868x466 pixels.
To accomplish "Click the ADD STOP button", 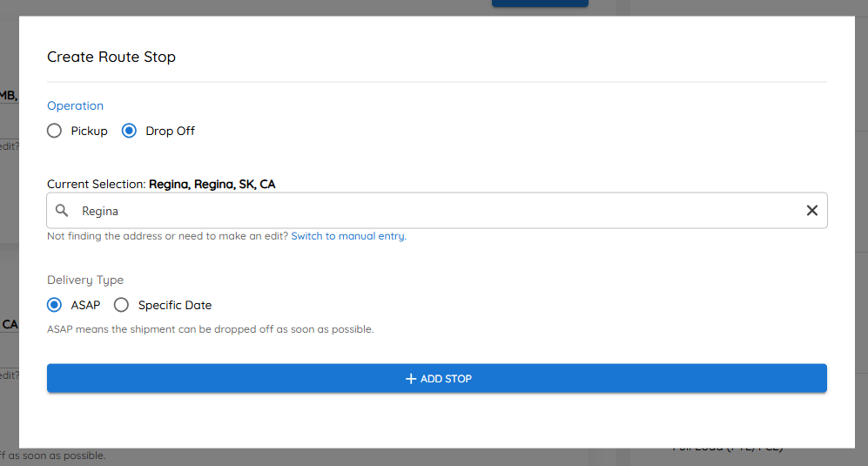I will pos(437,378).
